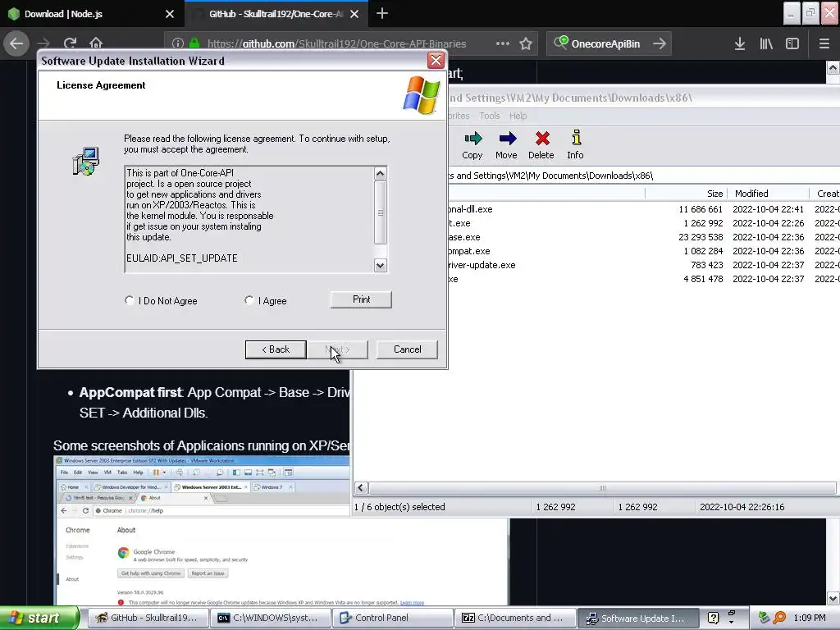The image size is (840, 630).
Task: Click the green download tray icon
Action: pos(764,618)
